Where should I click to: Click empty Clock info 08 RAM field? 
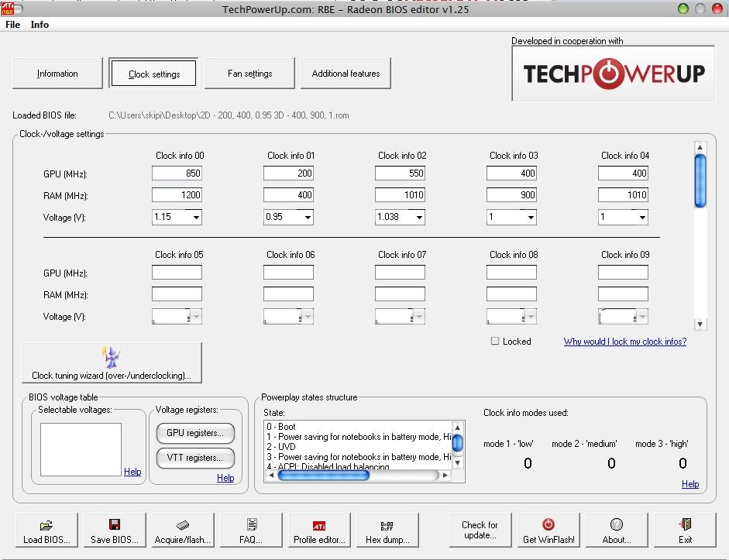tap(511, 294)
